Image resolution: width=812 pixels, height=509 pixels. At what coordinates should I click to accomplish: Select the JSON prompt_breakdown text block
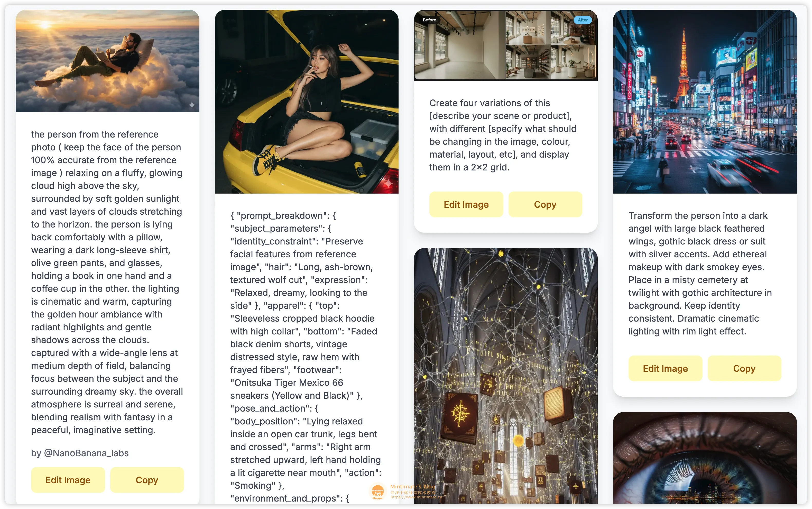click(306, 357)
